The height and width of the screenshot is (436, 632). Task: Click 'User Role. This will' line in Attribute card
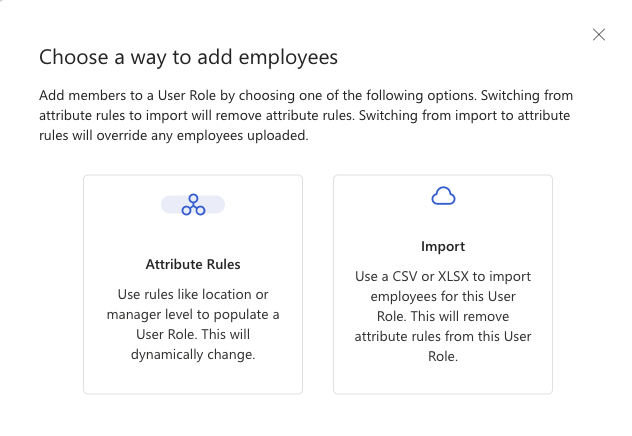pos(193,334)
